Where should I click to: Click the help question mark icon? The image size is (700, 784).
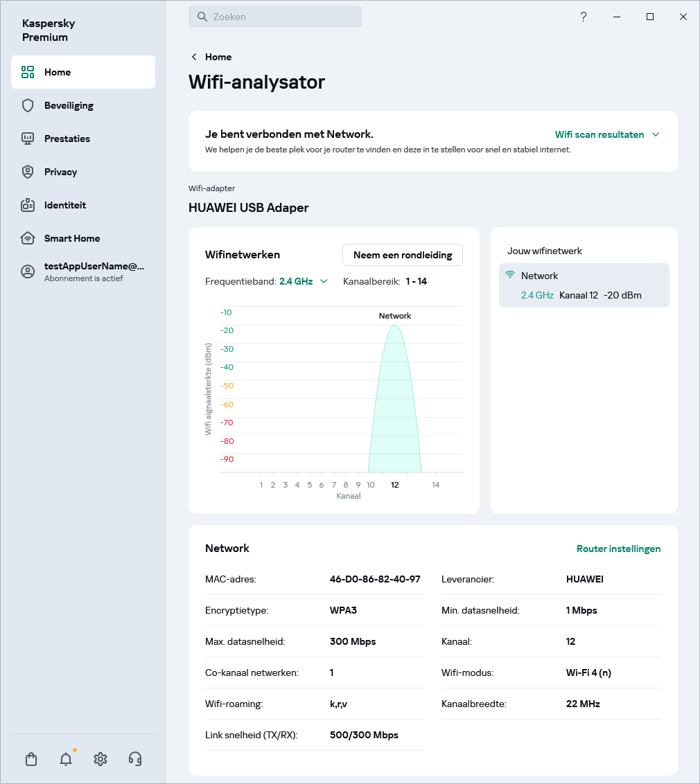tap(584, 17)
